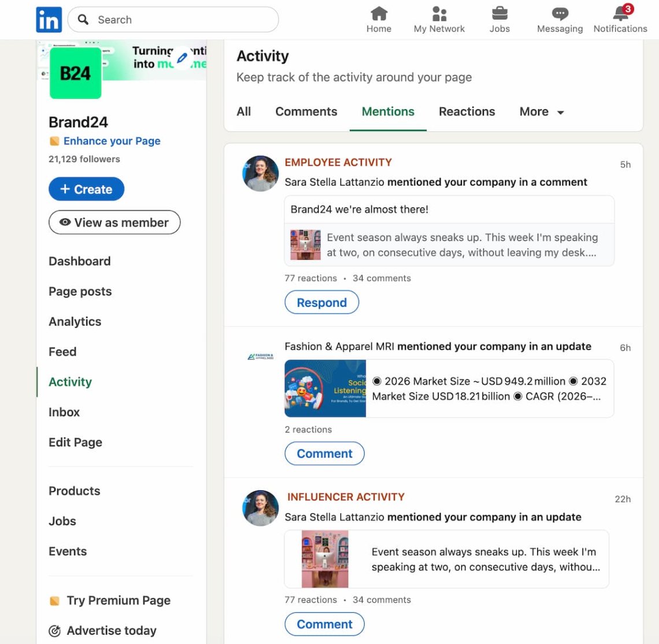Respond to the Employee Activity comment

pos(321,302)
